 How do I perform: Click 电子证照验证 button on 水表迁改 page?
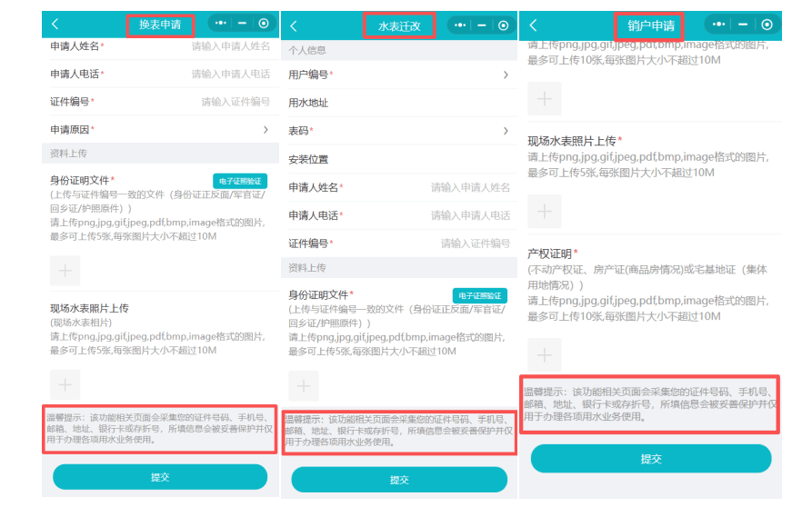pos(480,295)
